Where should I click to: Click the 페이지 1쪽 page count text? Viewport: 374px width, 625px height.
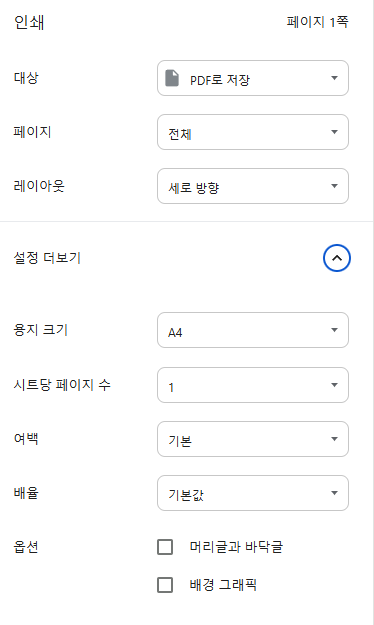[x=317, y=22]
